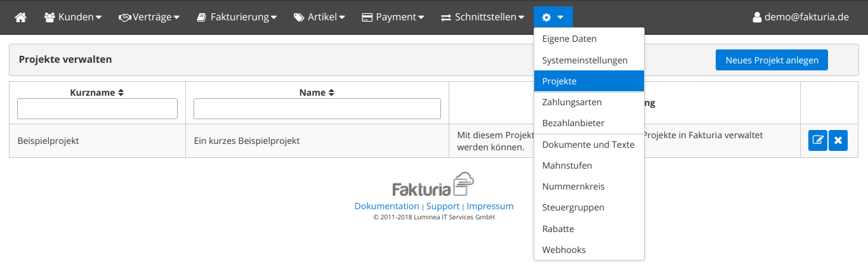The height and width of the screenshot is (272, 868).
Task: Sort by Name column arrows
Action: [x=331, y=93]
